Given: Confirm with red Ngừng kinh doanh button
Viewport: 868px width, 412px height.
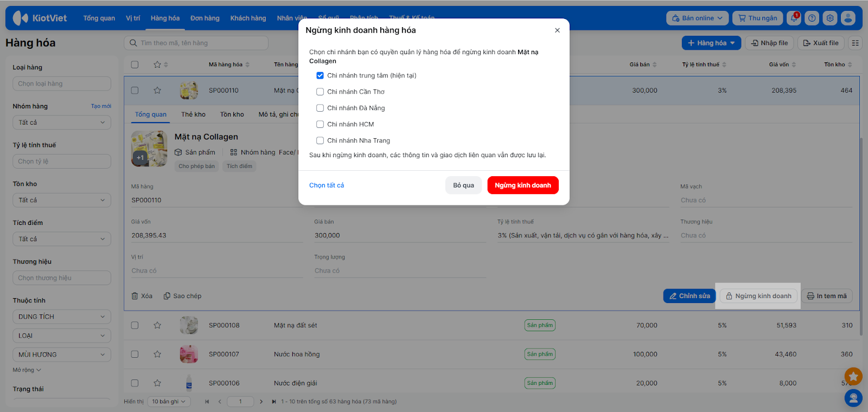Looking at the screenshot, I should [522, 185].
